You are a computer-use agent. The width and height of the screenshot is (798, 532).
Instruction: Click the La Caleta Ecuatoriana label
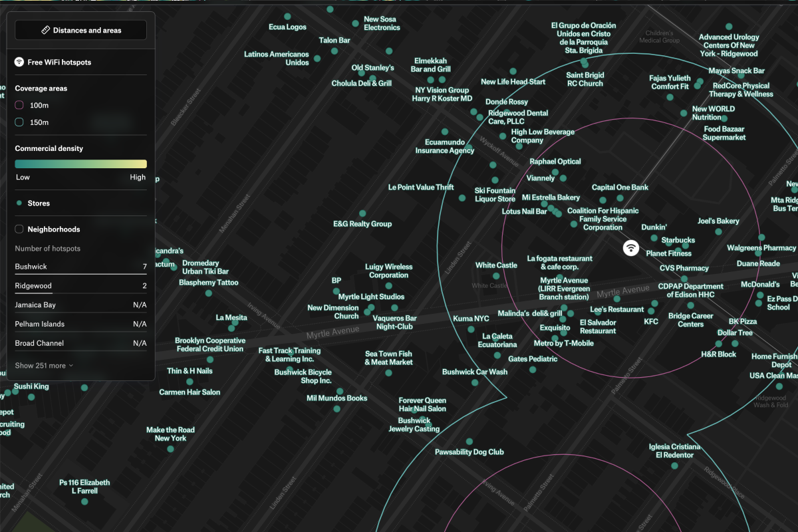coord(497,340)
